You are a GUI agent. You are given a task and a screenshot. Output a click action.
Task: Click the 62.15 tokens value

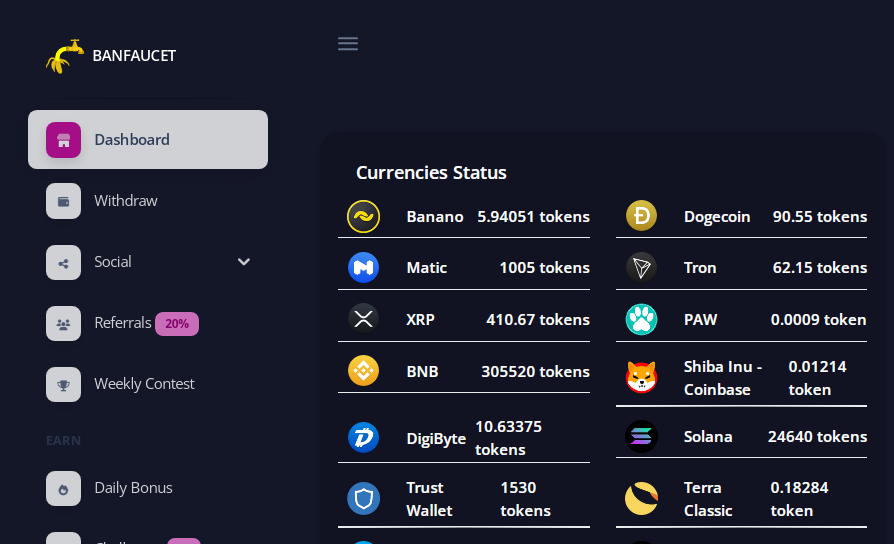(820, 267)
